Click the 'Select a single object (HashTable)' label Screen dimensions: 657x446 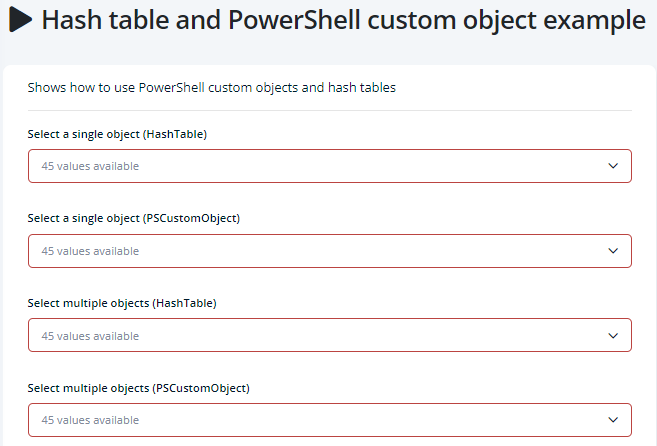click(x=117, y=134)
